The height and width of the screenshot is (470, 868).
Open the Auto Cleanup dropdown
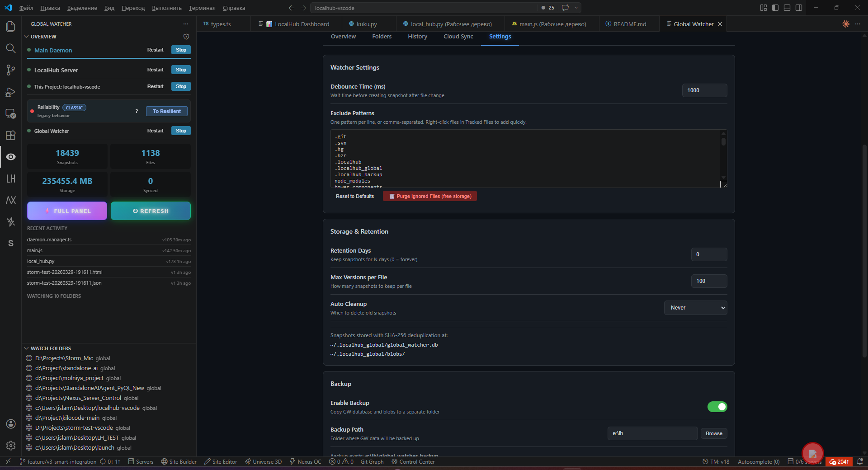[696, 308]
